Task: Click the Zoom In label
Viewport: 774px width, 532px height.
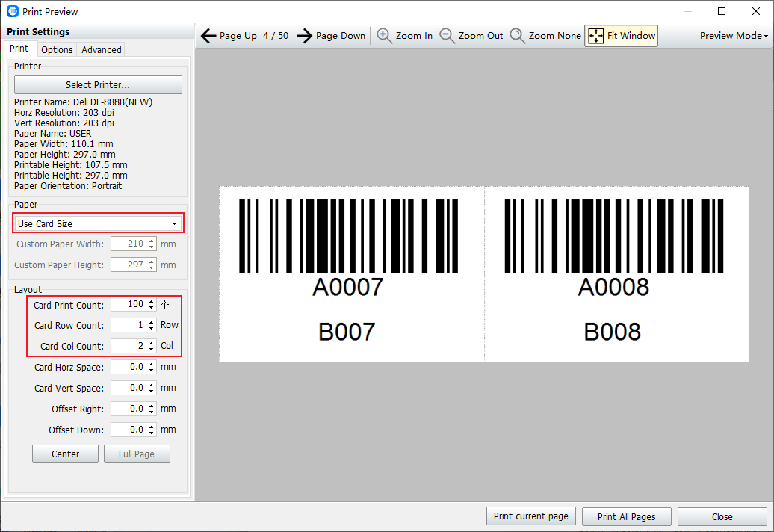Action: point(414,36)
